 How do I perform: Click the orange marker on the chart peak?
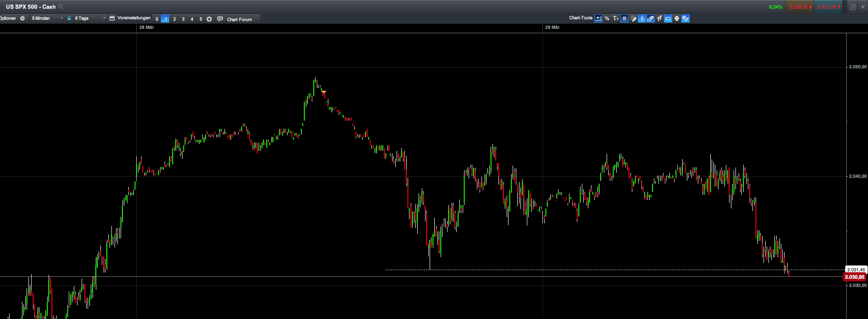(x=324, y=92)
